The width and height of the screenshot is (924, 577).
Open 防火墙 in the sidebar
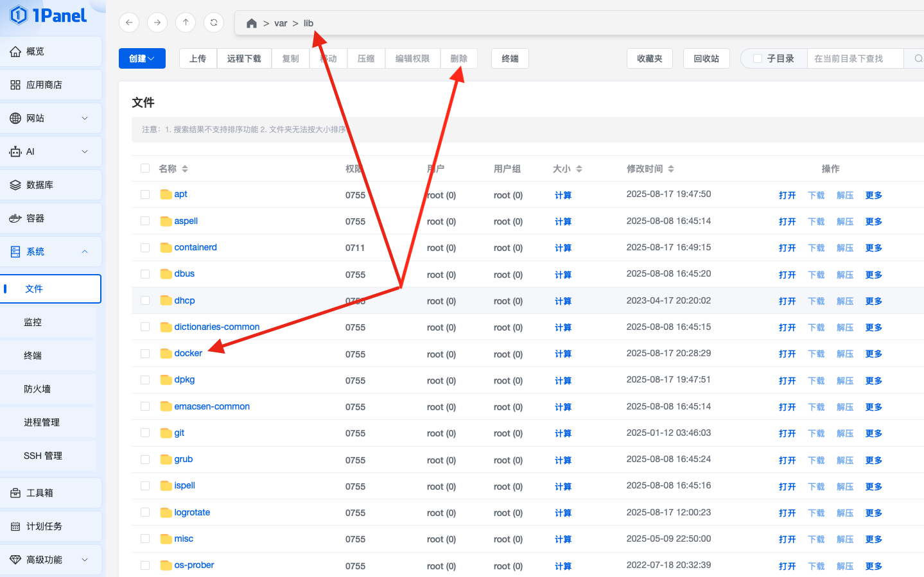point(37,389)
